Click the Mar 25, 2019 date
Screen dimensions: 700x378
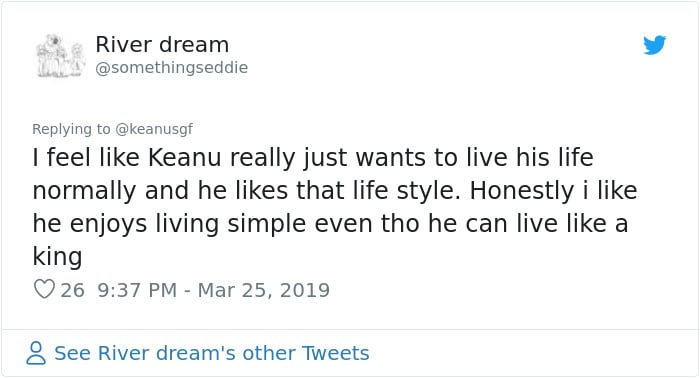tap(263, 290)
